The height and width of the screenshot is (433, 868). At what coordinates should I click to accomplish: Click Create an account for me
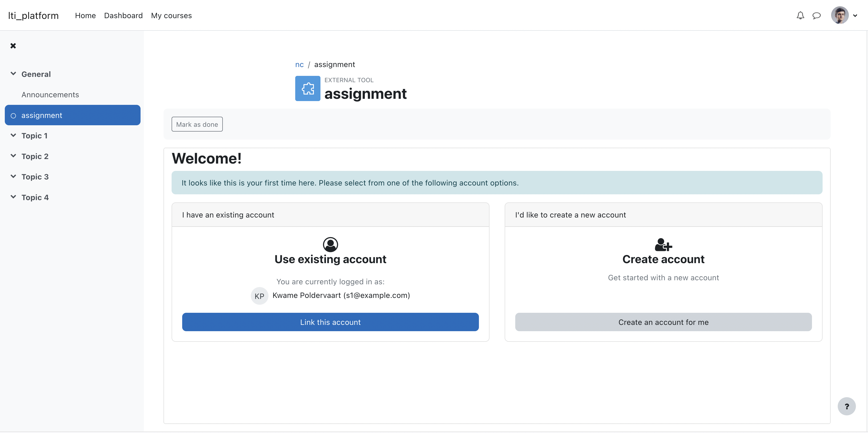663,322
